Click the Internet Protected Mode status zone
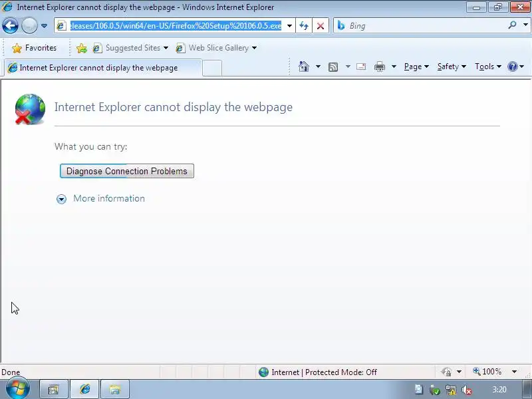 (x=318, y=372)
